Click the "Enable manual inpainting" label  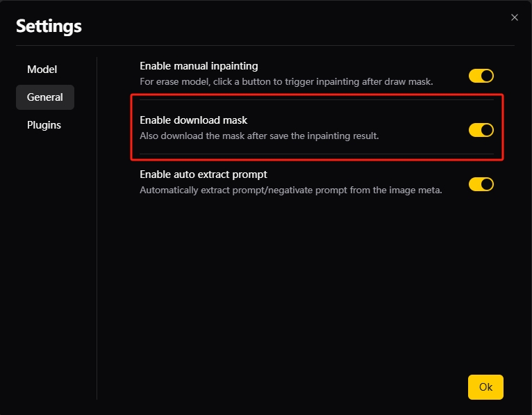[199, 66]
